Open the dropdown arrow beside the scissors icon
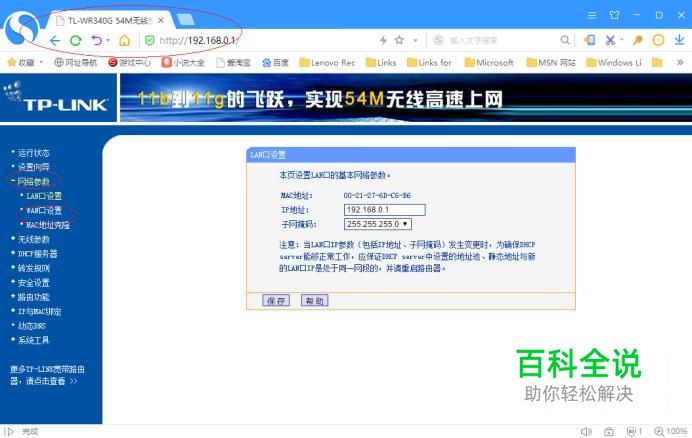This screenshot has height=438, width=692. coord(621,40)
